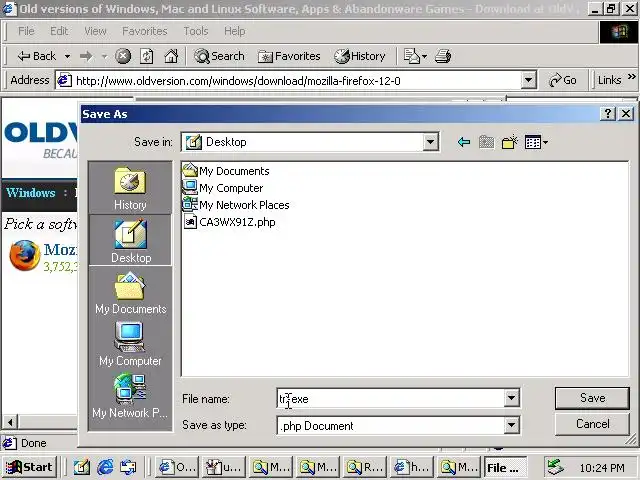Viewport: 640px width, 480px height.
Task: Open the Edit menu
Action: pyautogui.click(x=59, y=31)
